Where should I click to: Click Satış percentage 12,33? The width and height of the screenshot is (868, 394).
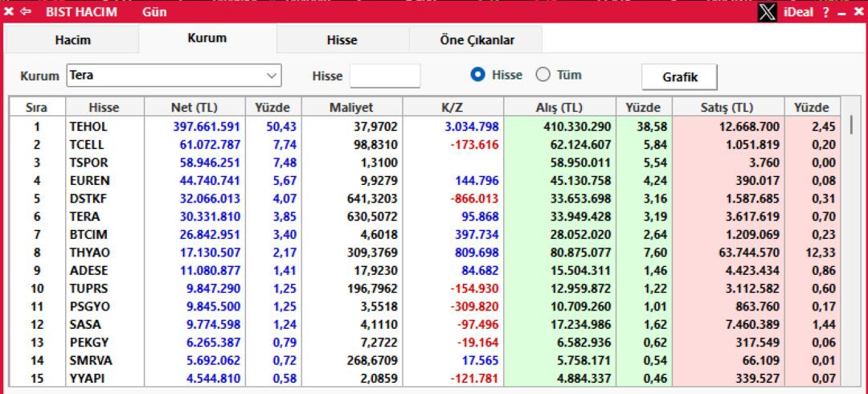tap(820, 252)
